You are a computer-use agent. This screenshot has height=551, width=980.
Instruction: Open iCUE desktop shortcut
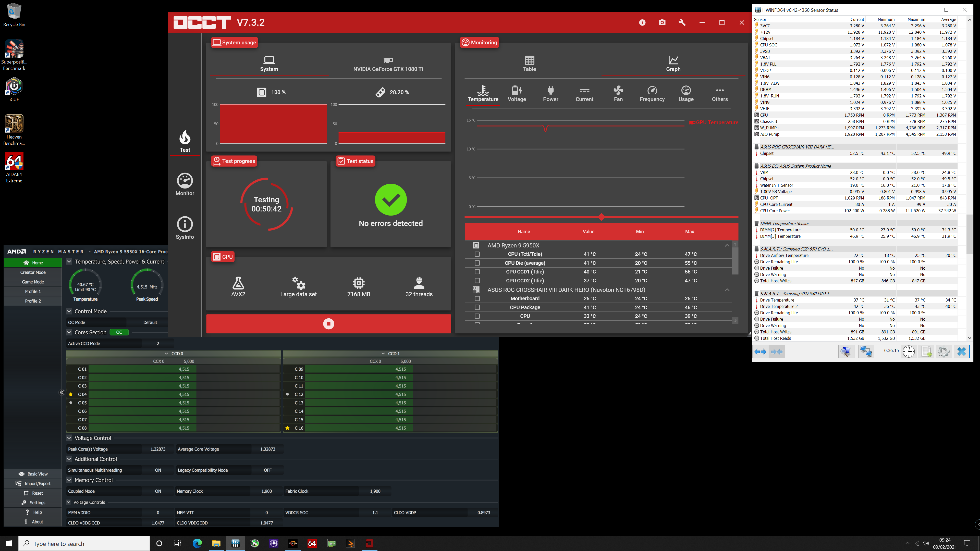pos(14,90)
